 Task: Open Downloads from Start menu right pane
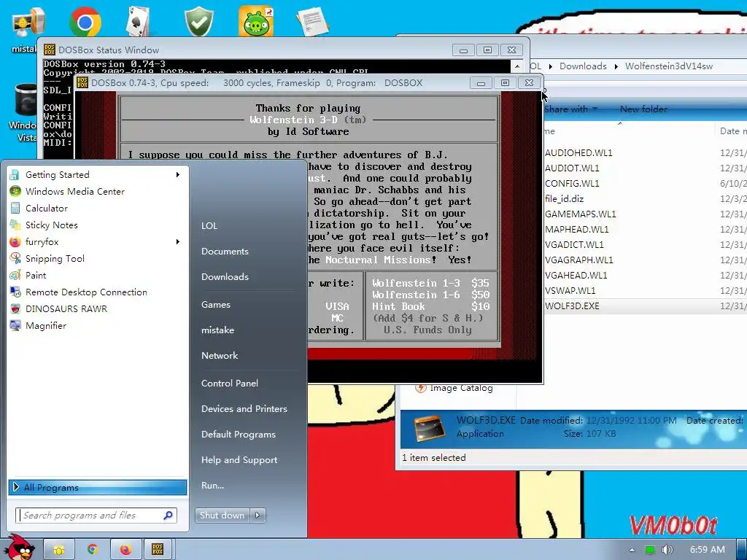225,276
